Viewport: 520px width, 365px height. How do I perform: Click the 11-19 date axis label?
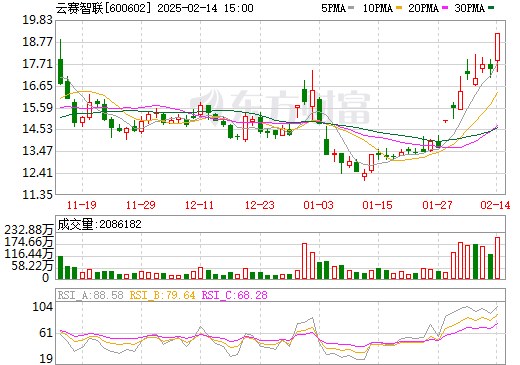click(x=82, y=205)
